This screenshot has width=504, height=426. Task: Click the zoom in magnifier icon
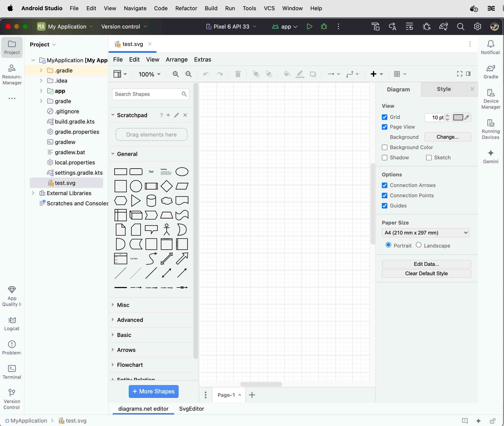point(176,74)
